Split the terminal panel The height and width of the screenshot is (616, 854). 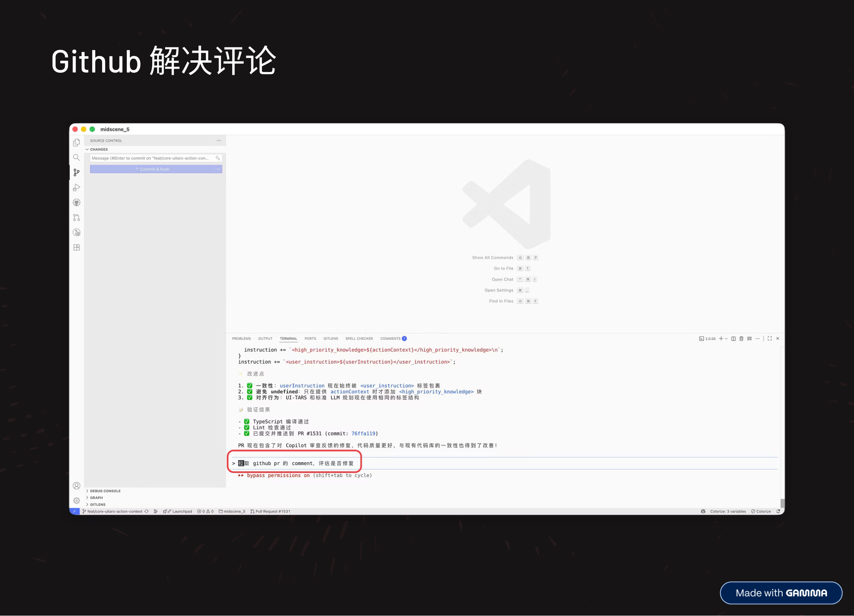coord(733,339)
